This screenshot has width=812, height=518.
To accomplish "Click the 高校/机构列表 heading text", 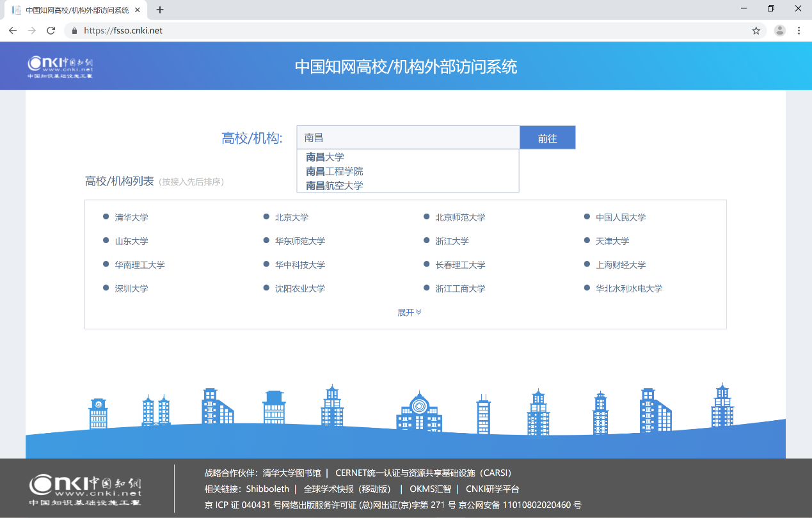I will 120,182.
